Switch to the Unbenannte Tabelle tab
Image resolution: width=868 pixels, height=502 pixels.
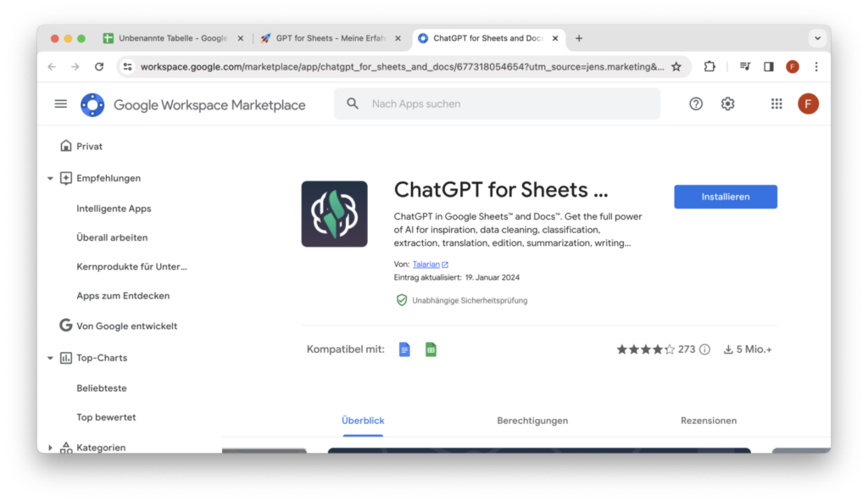(173, 38)
